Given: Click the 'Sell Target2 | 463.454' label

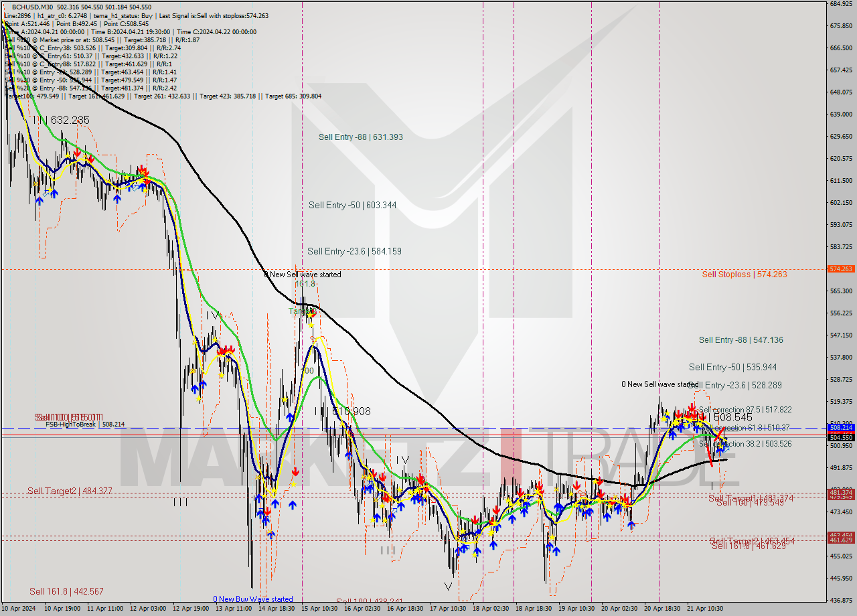Looking at the screenshot, I should coord(753,541).
